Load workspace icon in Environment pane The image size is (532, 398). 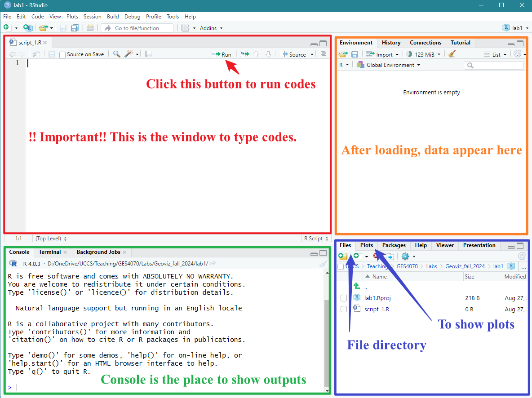pos(343,54)
